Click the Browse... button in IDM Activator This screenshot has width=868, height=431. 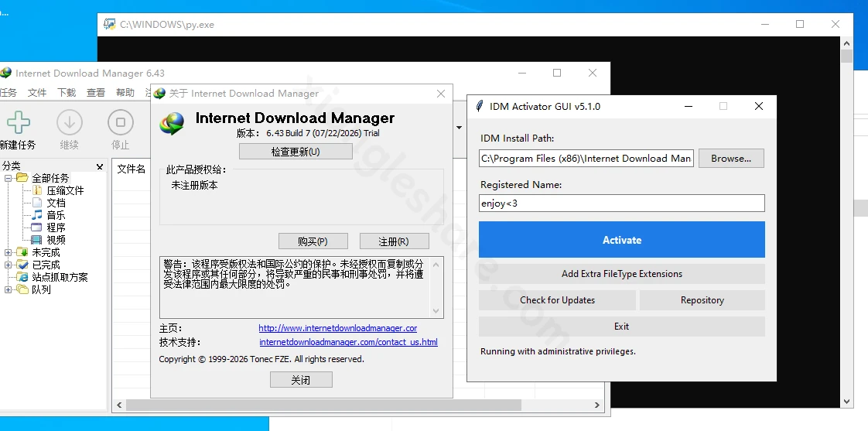pyautogui.click(x=731, y=159)
